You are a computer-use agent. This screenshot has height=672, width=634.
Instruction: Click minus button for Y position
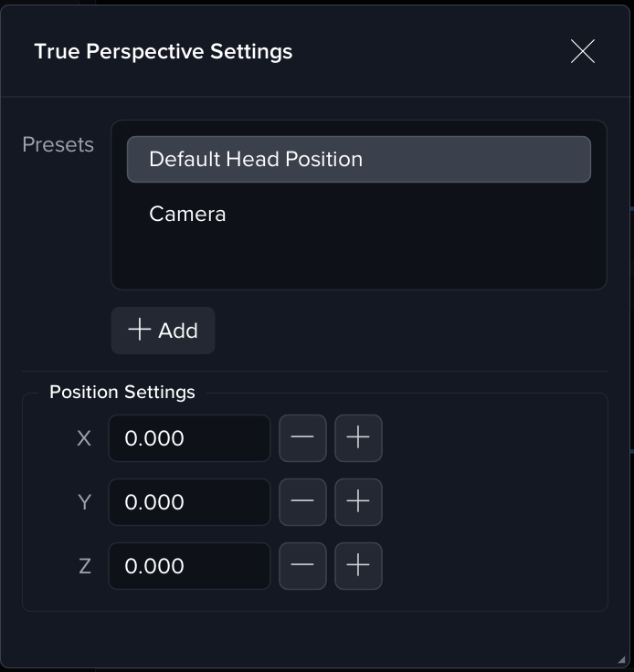tap(302, 502)
